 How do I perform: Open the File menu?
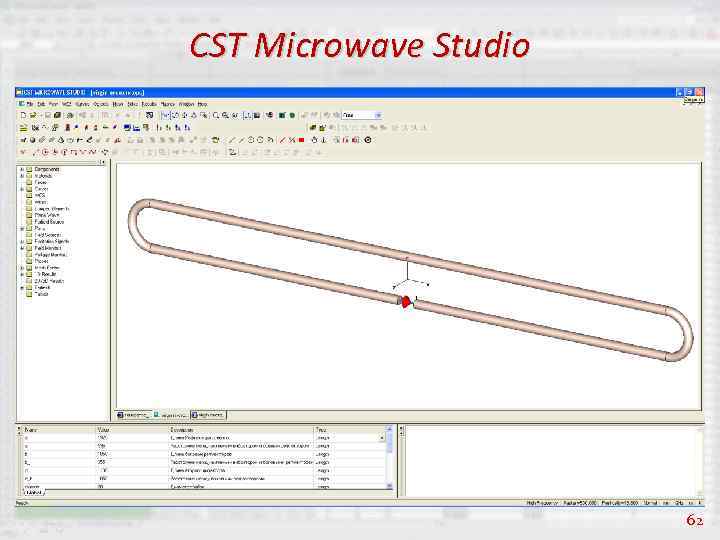pos(30,104)
